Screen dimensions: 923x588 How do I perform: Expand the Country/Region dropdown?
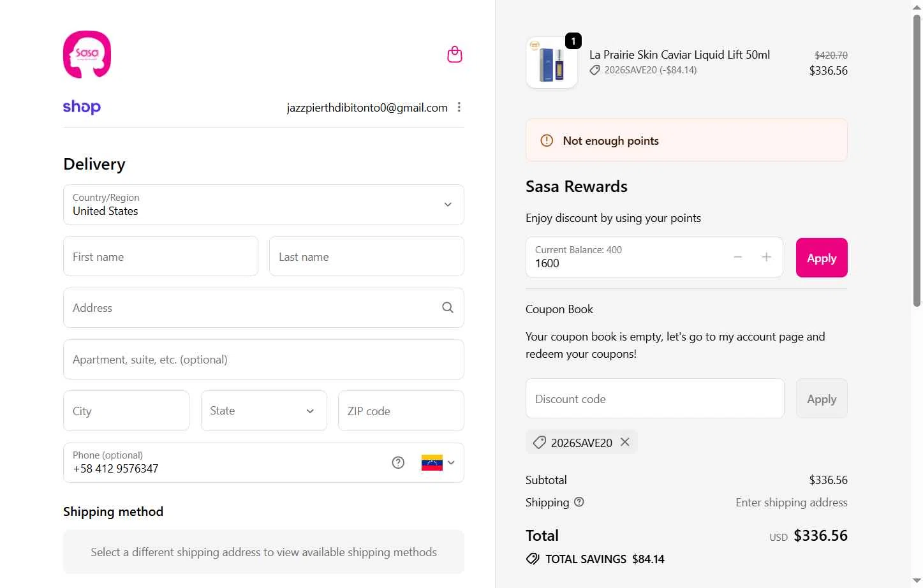pos(263,205)
